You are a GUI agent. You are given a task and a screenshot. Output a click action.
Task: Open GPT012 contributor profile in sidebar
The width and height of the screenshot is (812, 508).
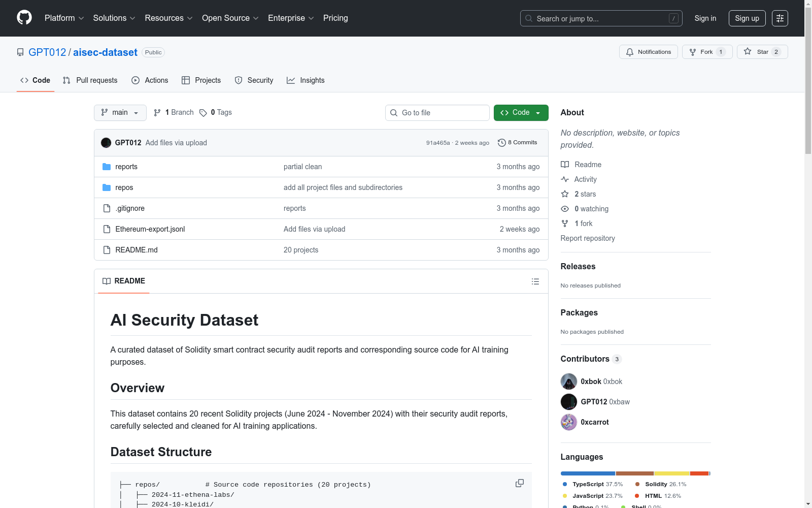pos(605,402)
